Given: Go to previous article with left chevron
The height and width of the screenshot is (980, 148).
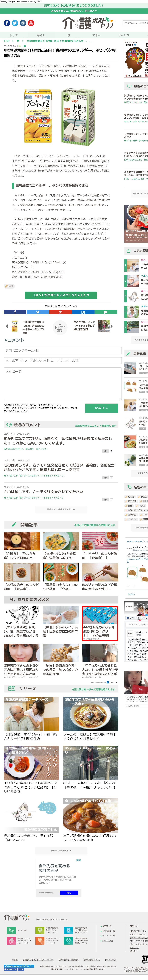Looking at the screenshot, I should coord(7,326).
